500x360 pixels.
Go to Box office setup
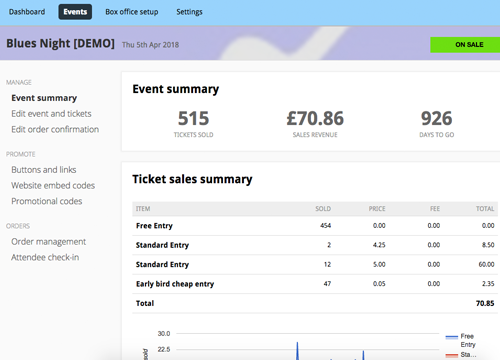132,12
